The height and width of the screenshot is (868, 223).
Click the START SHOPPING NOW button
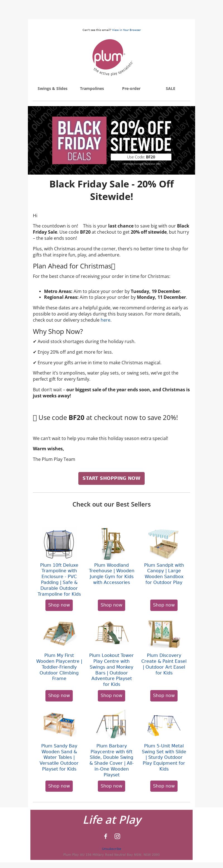111,478
